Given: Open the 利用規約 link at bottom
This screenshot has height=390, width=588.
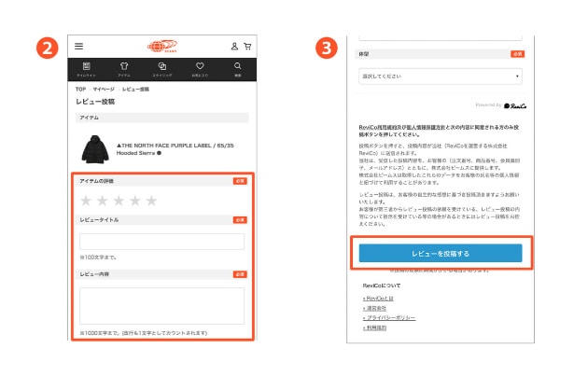Looking at the screenshot, I should [x=374, y=327].
